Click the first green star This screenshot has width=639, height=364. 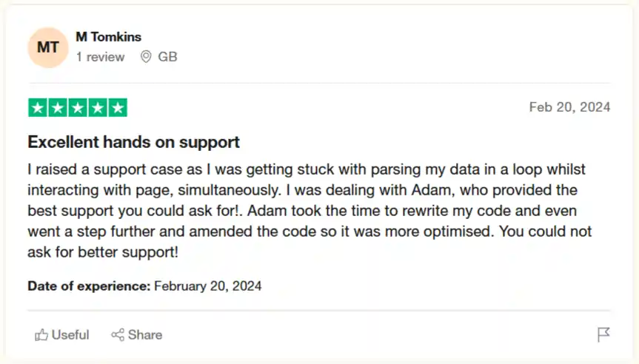pos(38,108)
